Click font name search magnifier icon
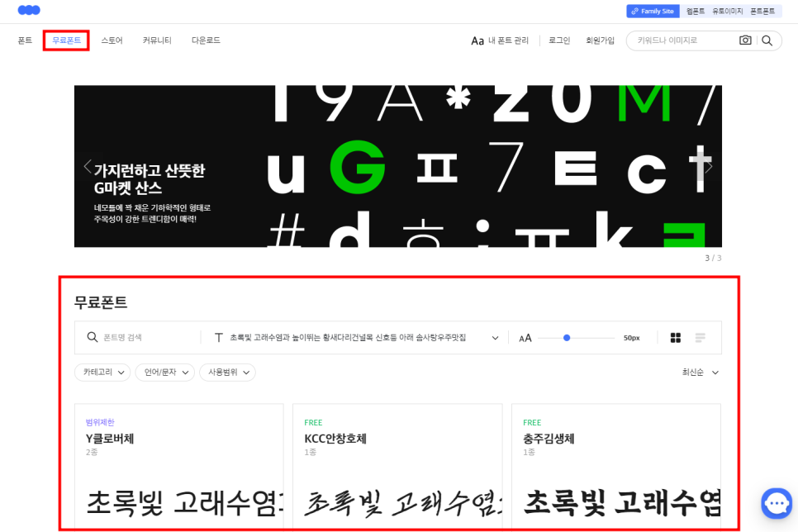 (93, 337)
